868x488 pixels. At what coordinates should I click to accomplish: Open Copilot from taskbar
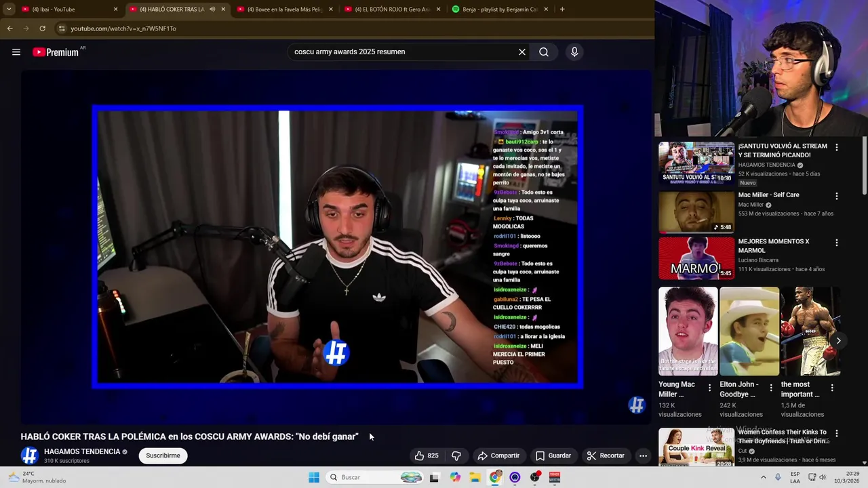[455, 477]
